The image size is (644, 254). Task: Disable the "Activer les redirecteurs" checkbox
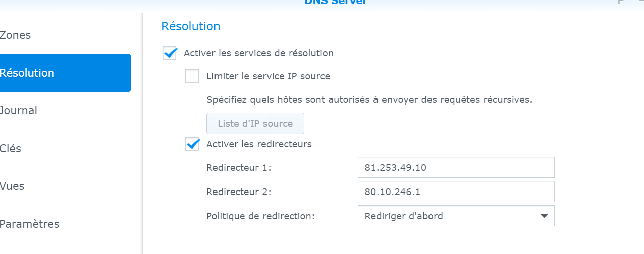(192, 144)
